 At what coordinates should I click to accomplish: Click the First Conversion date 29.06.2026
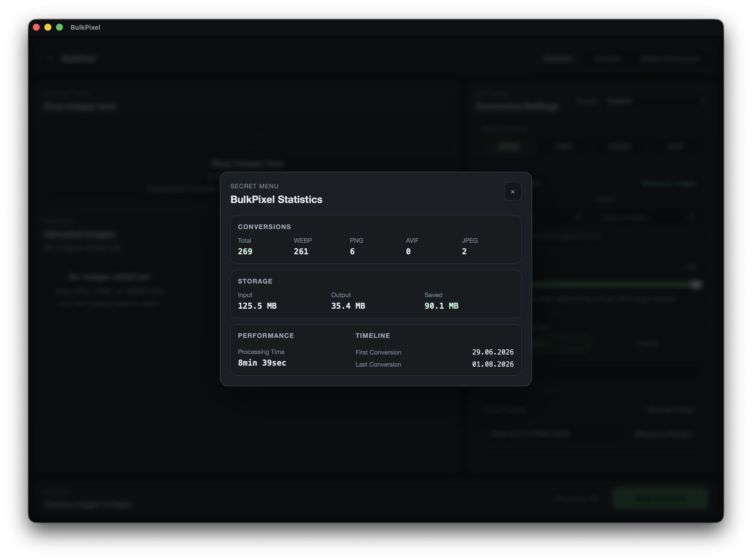[493, 352]
